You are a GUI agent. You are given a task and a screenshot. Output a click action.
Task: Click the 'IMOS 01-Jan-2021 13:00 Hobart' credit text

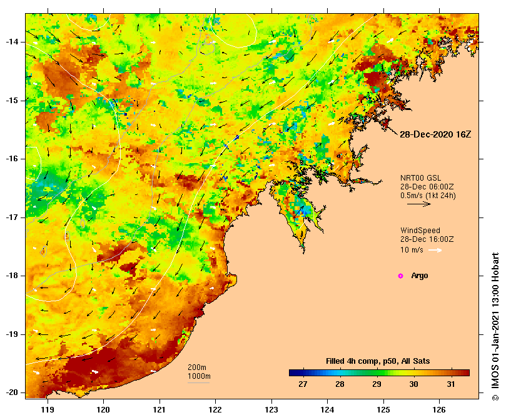coord(495,322)
